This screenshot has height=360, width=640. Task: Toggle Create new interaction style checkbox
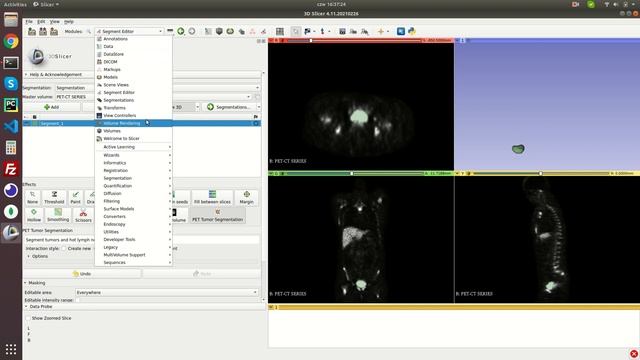point(64,248)
